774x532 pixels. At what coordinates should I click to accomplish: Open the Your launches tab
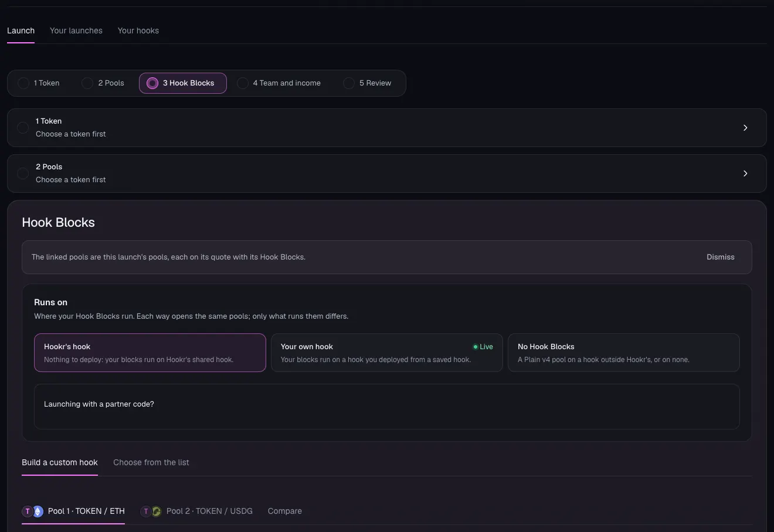coord(76,30)
